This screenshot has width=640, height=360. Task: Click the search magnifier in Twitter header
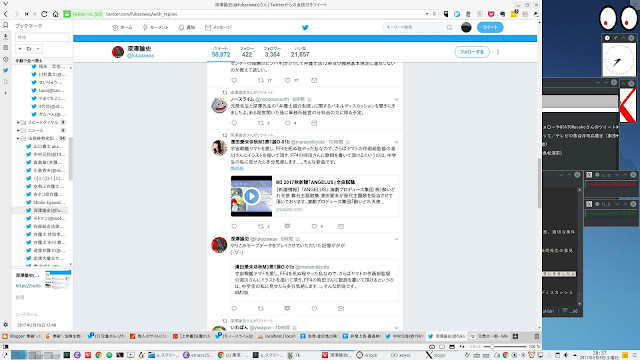point(449,27)
